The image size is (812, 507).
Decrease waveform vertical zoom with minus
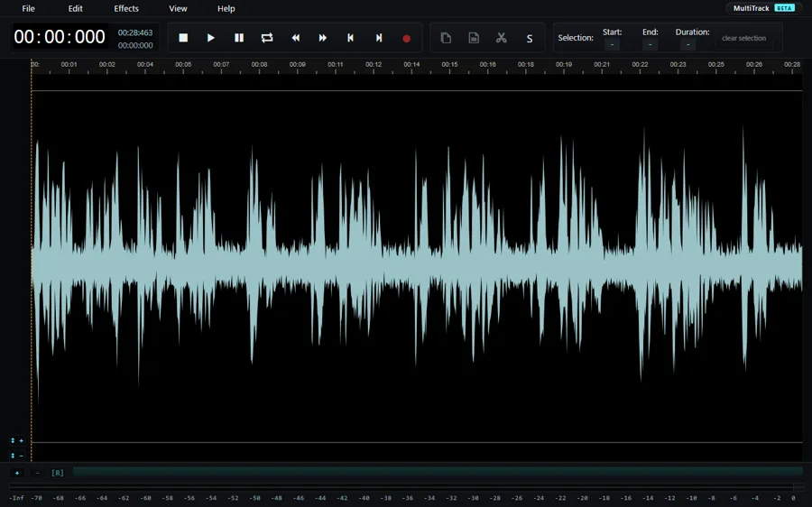(x=17, y=456)
